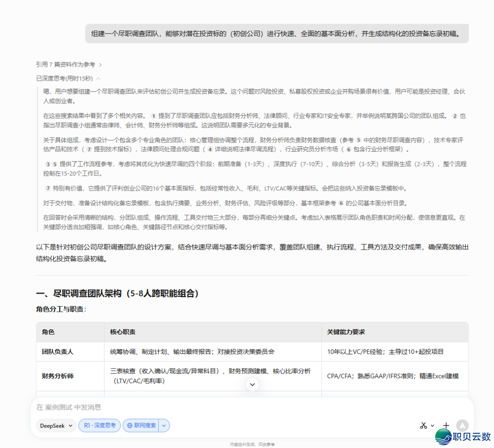This screenshot has height=448, width=494.
Task: Open citation badge 1 before 提到了尽职调查团队
Action: point(153,116)
